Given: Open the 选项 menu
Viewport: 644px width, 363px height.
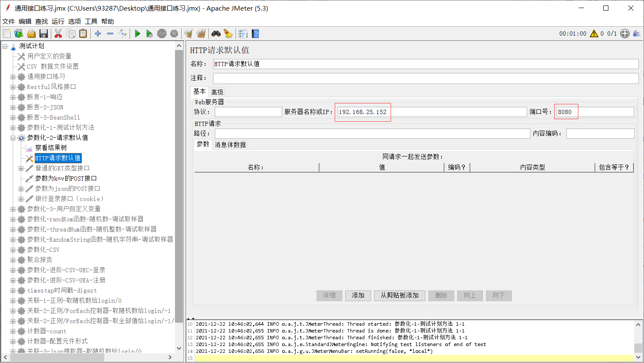Looking at the screenshot, I should tap(75, 21).
